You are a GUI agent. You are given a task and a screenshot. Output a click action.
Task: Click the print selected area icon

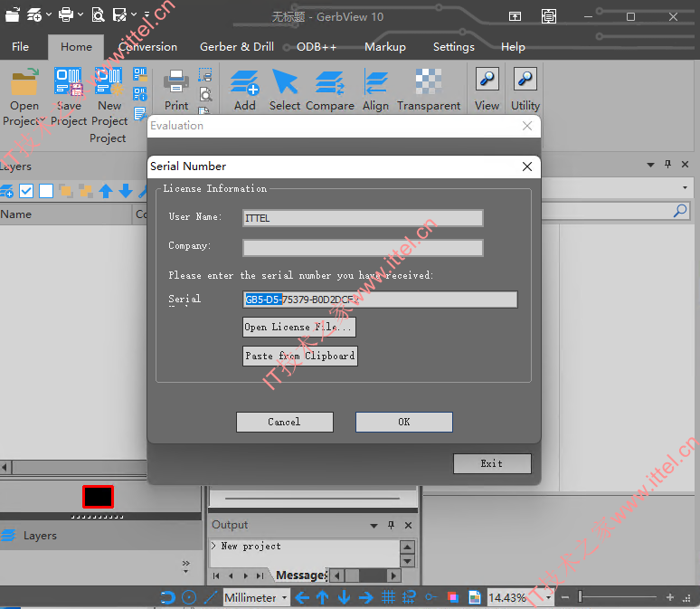click(205, 74)
